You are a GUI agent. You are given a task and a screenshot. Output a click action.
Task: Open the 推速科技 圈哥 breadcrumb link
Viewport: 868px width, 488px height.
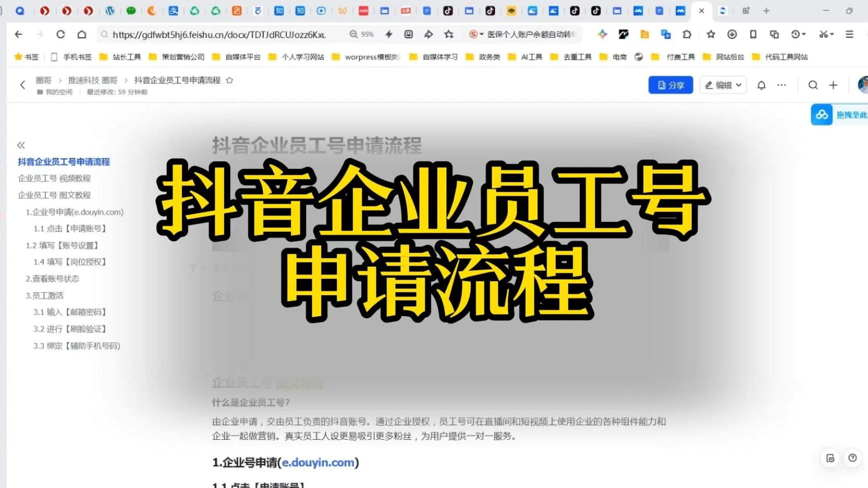click(93, 80)
